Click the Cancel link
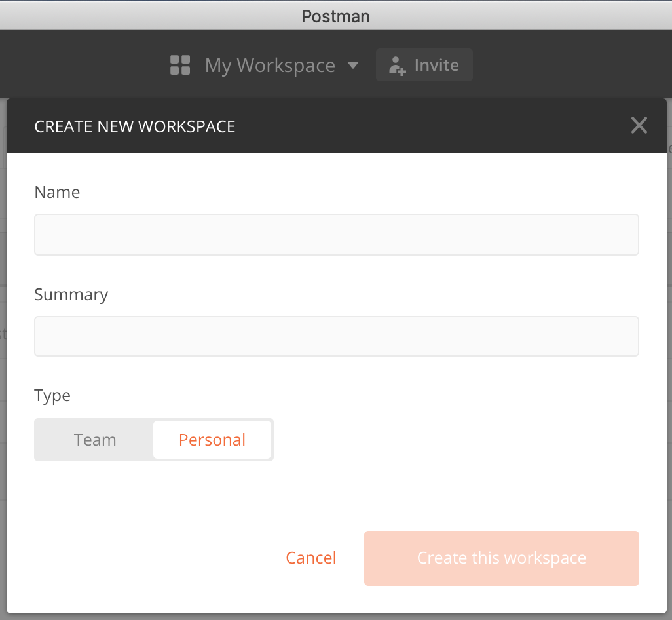672x620 pixels. click(x=310, y=558)
